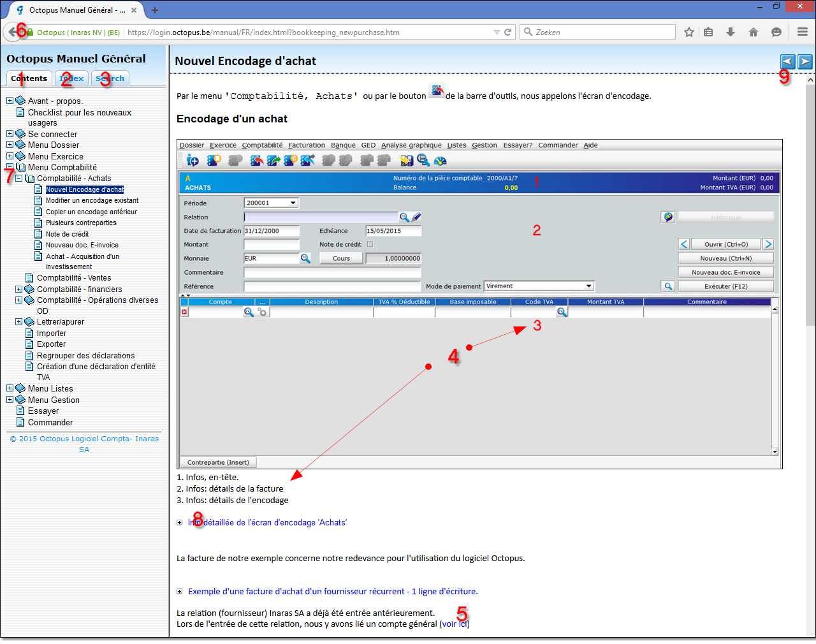Expand the Lettrer/apurer tree node
Image resolution: width=816 pixels, height=644 pixels.
pyautogui.click(x=18, y=322)
